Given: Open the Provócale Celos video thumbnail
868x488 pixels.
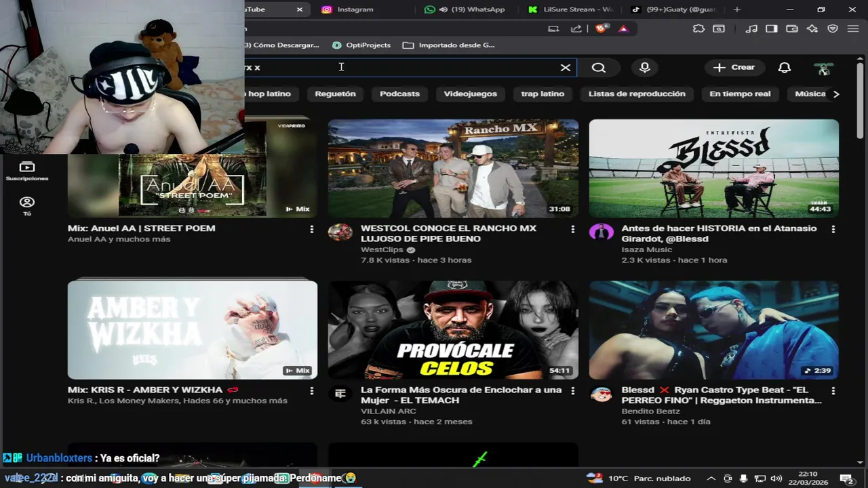Looking at the screenshot, I should (x=453, y=330).
